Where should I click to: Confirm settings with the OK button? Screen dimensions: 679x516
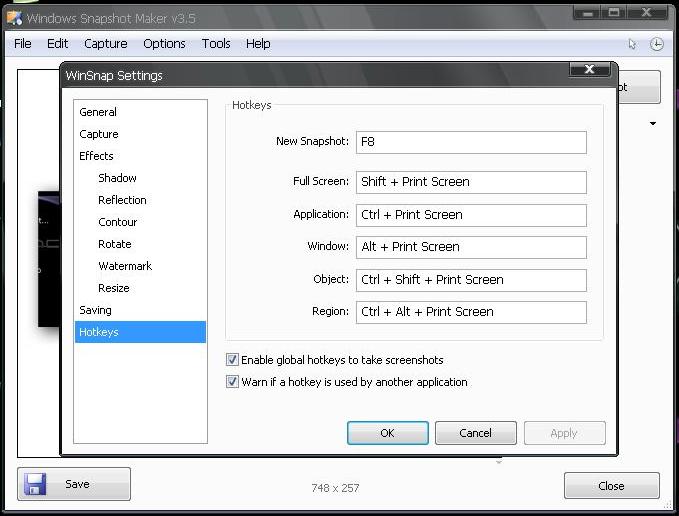coord(388,433)
